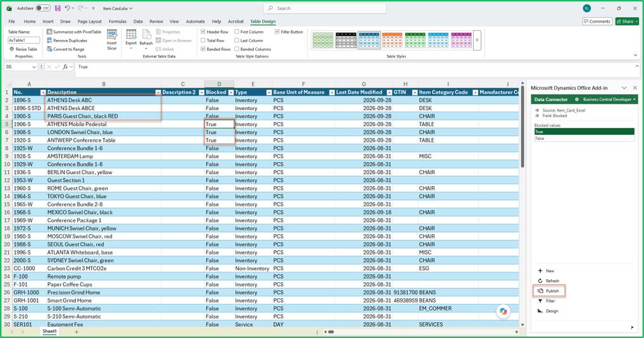Open the File menu

(11, 22)
